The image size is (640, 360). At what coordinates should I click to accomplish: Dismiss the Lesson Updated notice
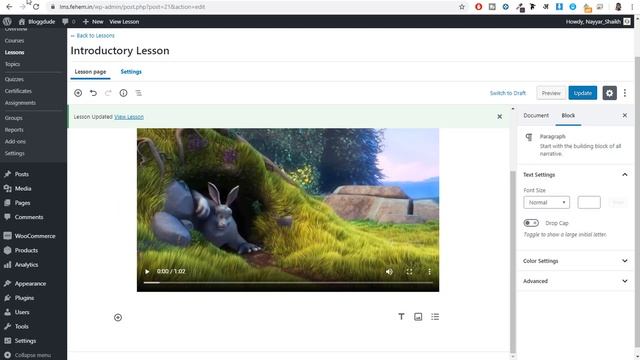pos(500,117)
